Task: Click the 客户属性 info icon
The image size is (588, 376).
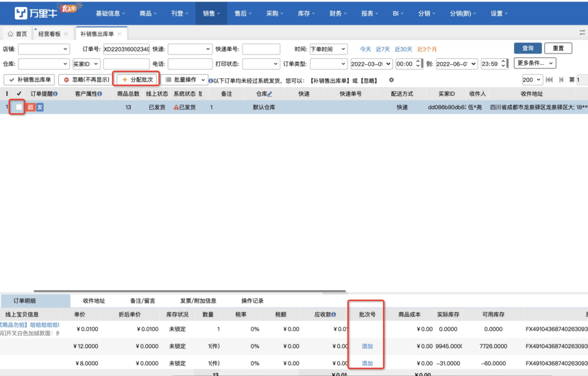Action: point(100,94)
